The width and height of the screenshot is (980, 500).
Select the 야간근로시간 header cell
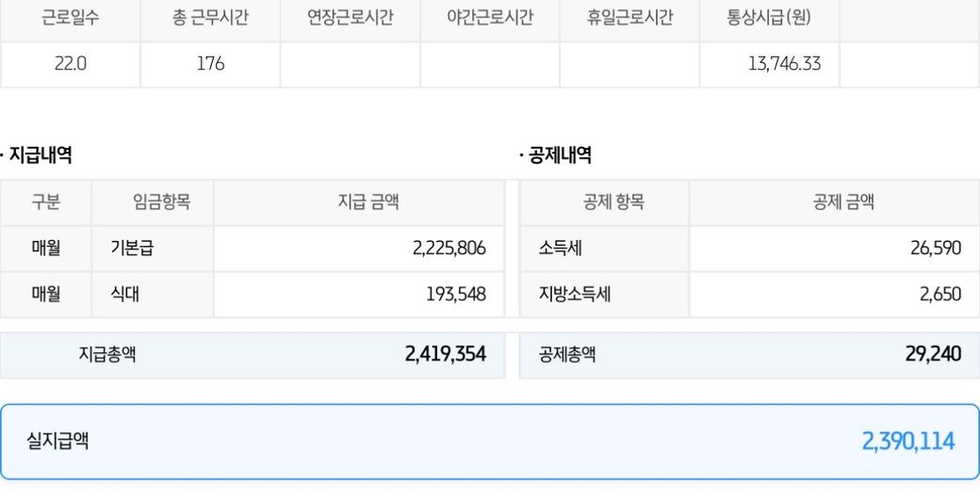489,18
